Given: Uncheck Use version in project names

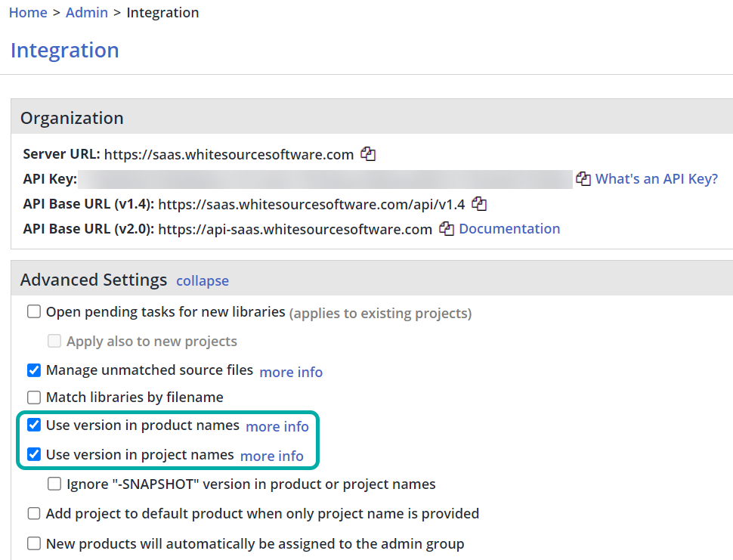Looking at the screenshot, I should click(x=34, y=455).
